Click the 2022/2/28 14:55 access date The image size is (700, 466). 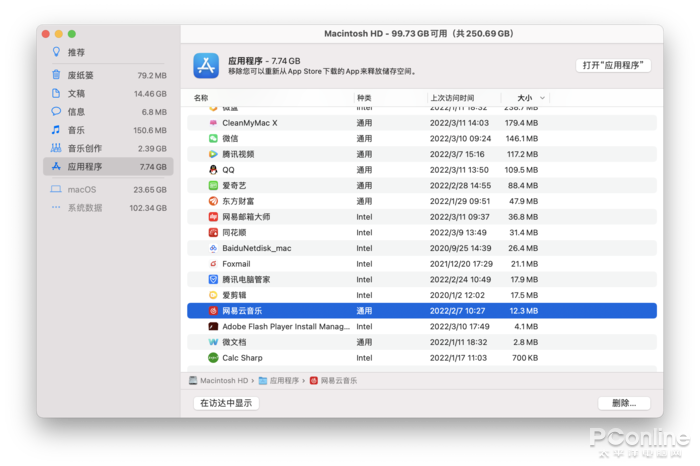(460, 185)
